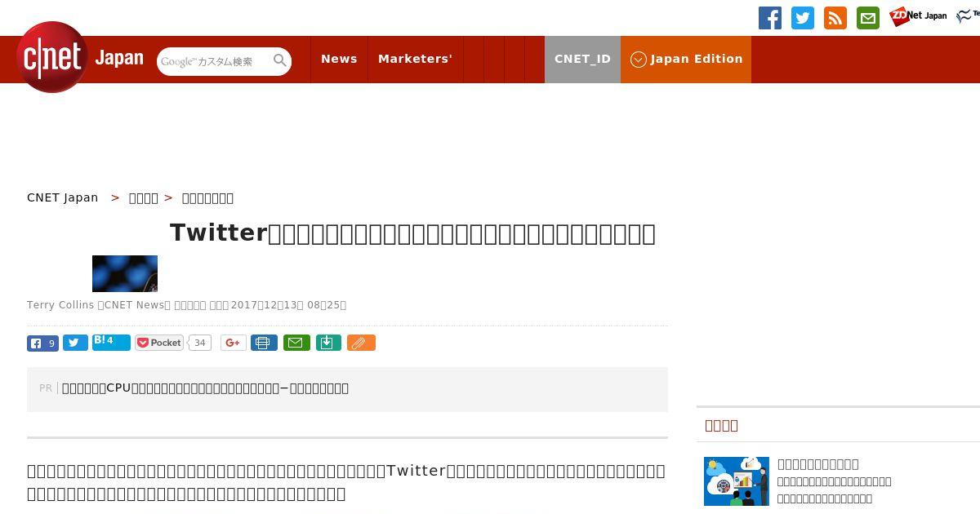Click the CNET Japan logo
The height and width of the screenshot is (514, 980).
click(80, 57)
